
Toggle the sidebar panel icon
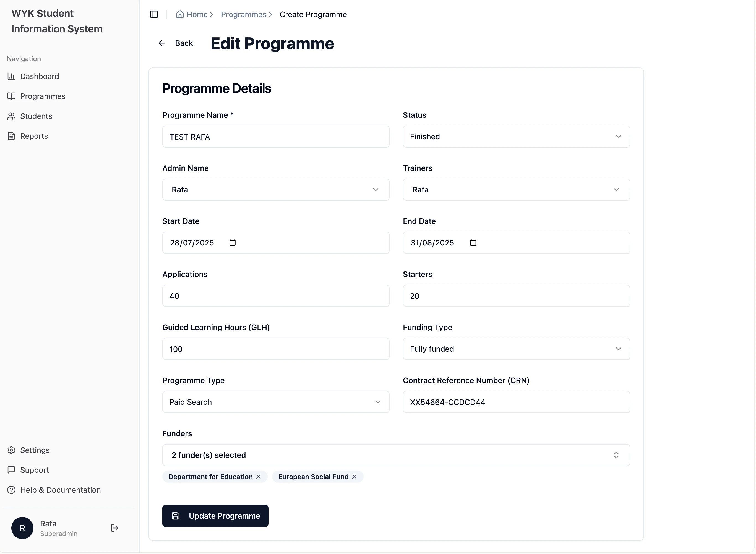click(154, 14)
